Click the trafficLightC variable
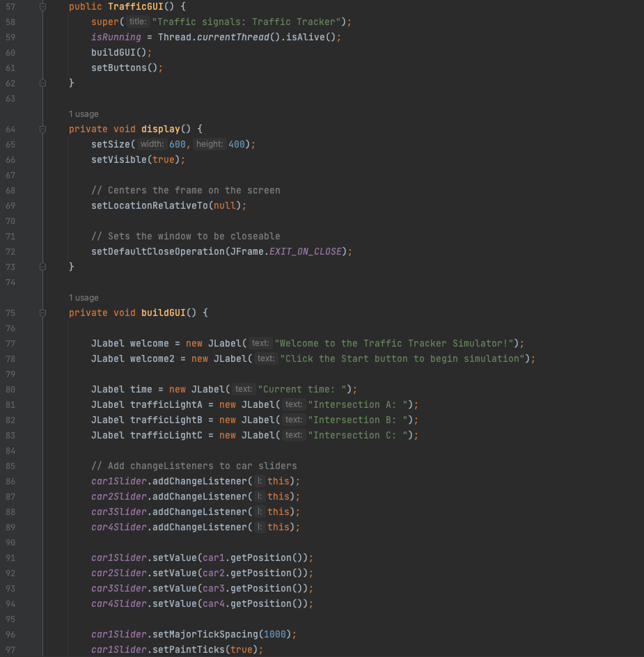644x657 pixels. [166, 436]
